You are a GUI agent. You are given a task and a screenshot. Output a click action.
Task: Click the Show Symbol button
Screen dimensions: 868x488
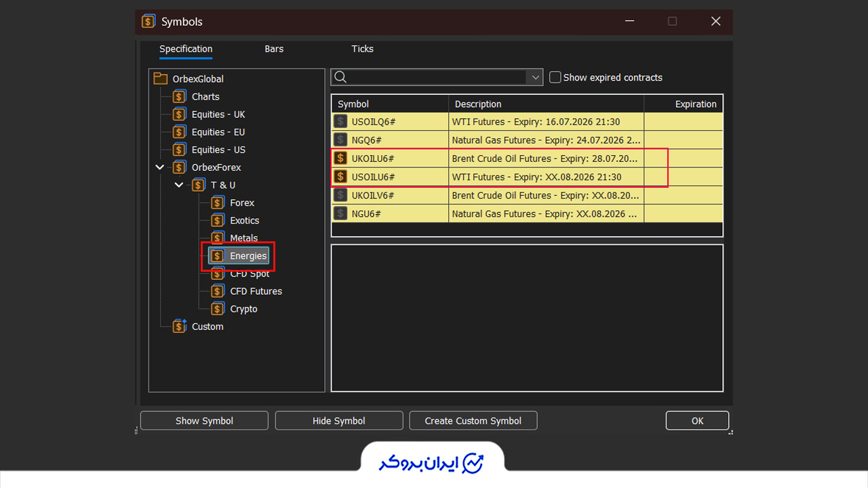tap(204, 420)
